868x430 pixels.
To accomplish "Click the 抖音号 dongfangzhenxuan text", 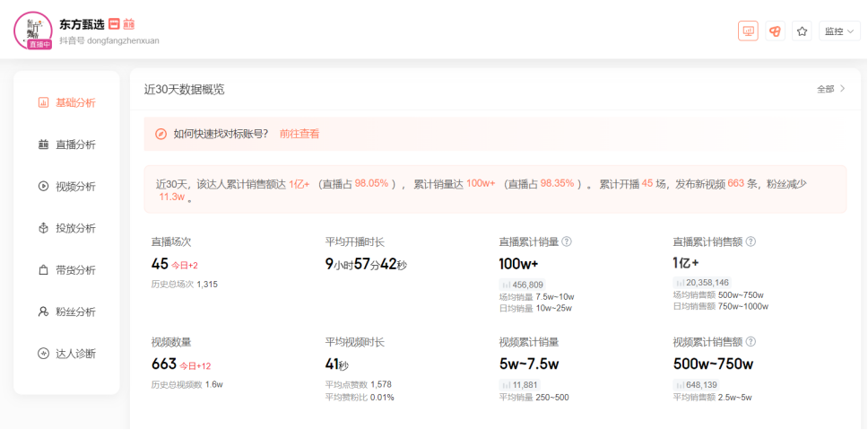I will pos(109,41).
